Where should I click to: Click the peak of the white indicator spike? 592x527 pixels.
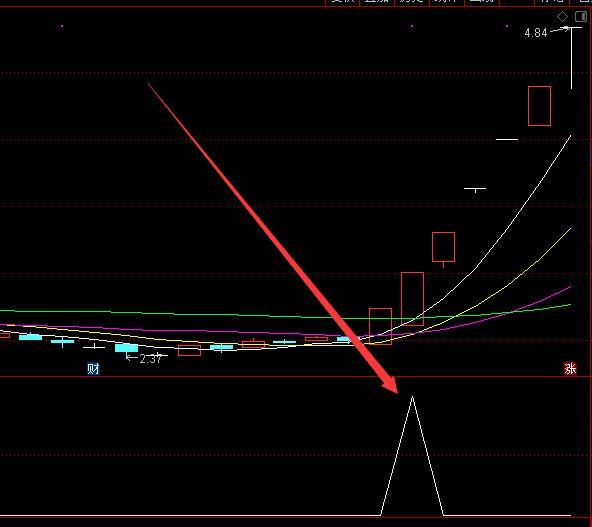(412, 397)
